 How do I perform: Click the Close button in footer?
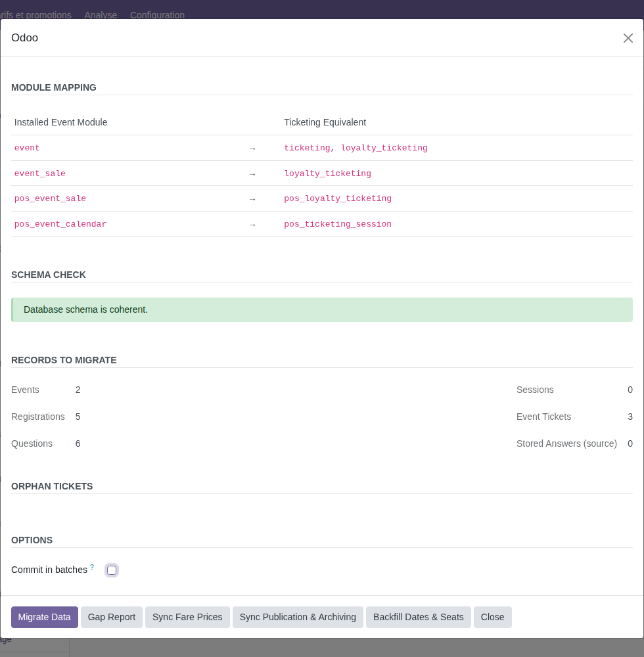pyautogui.click(x=492, y=617)
